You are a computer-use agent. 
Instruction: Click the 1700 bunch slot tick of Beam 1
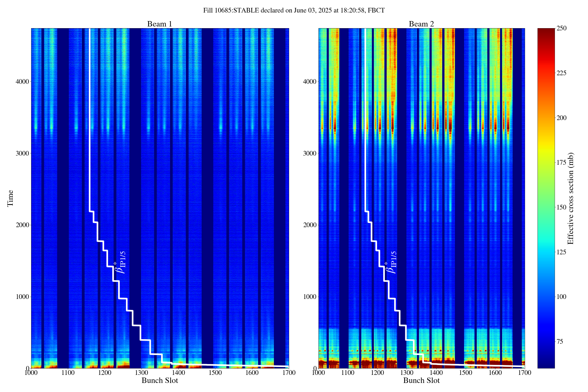289,373
